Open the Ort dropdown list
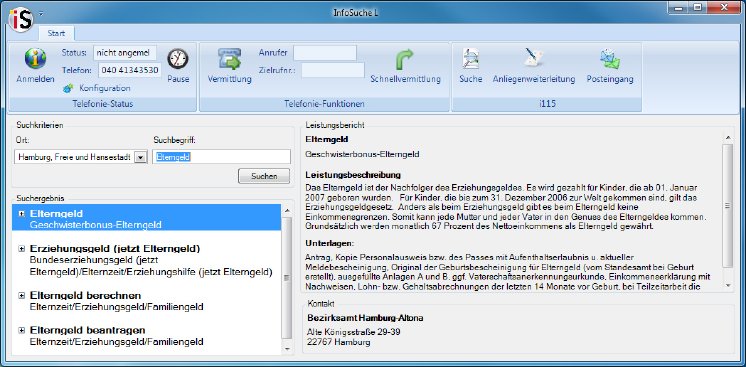Viewport: 746px width, 367px height. 140,157
